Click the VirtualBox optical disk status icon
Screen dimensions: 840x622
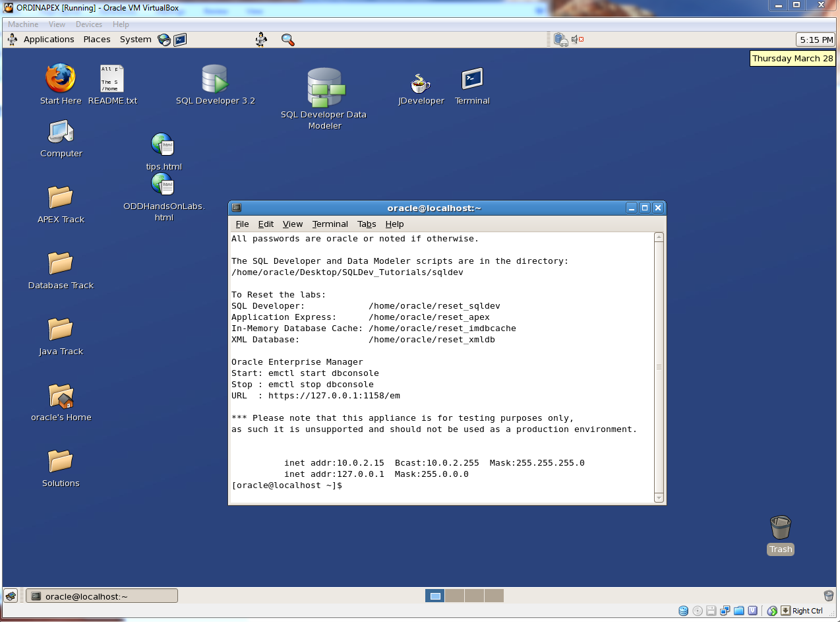click(x=698, y=611)
